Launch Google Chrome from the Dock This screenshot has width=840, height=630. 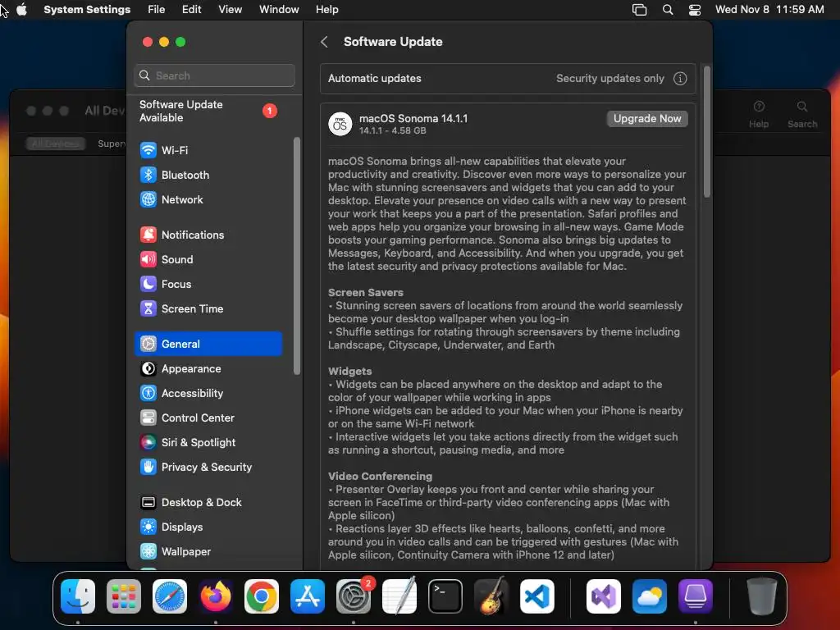262,596
